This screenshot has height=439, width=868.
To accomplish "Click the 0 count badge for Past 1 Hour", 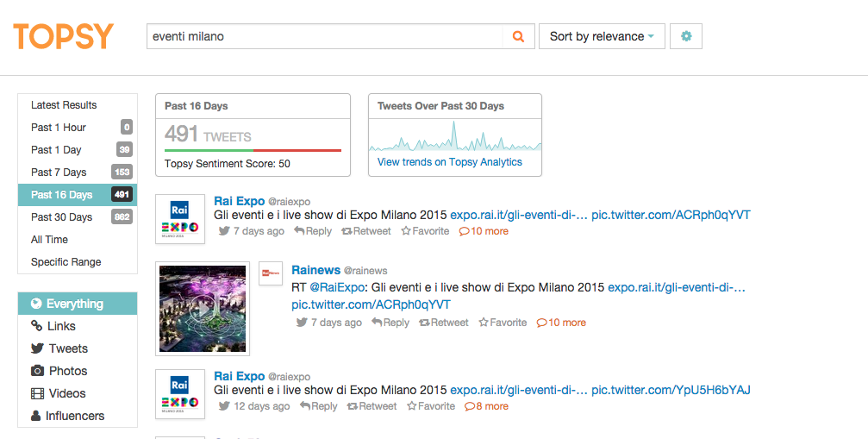I will 127,128.
